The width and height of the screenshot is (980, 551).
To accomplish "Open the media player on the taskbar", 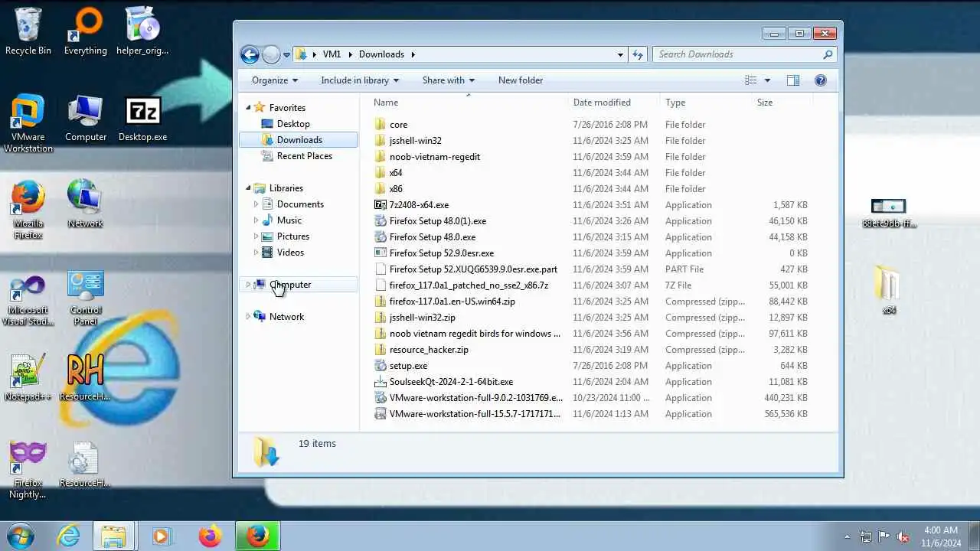I will 161,536.
